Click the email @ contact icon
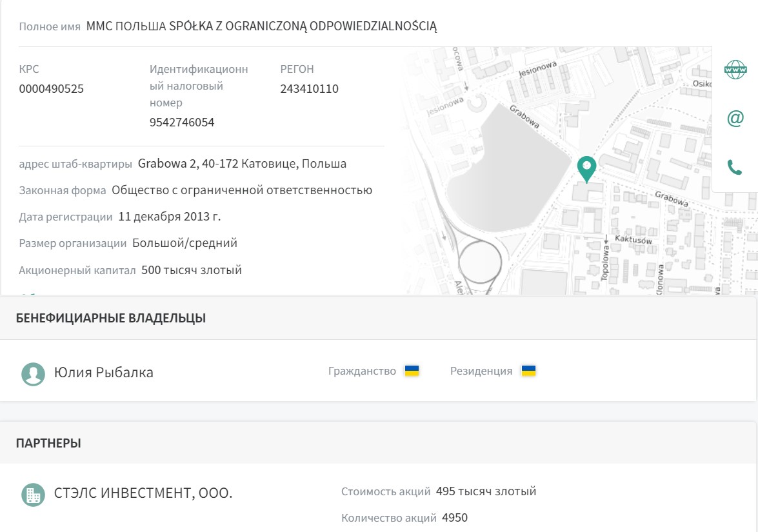The width and height of the screenshot is (758, 532). [x=735, y=119]
